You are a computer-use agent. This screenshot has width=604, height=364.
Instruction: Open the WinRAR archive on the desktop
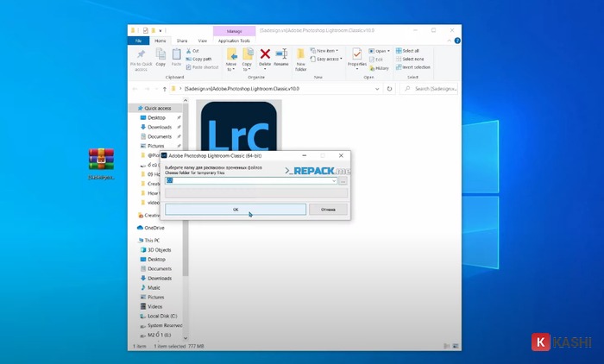101,160
